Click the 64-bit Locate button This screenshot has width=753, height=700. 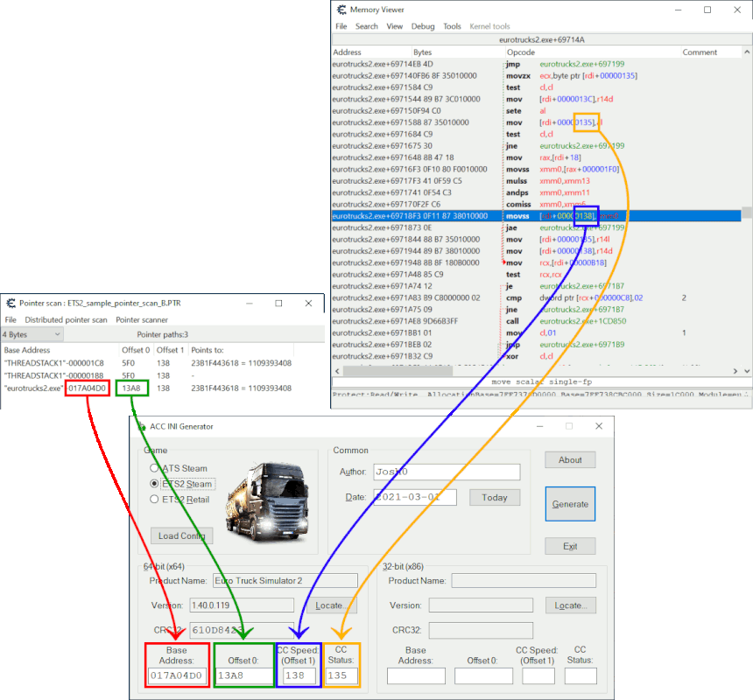tap(331, 605)
